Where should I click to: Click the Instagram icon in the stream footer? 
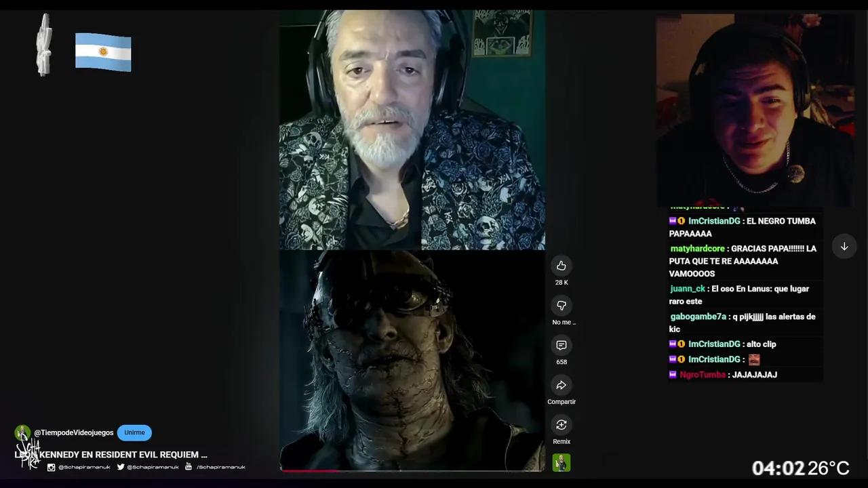[x=51, y=467]
